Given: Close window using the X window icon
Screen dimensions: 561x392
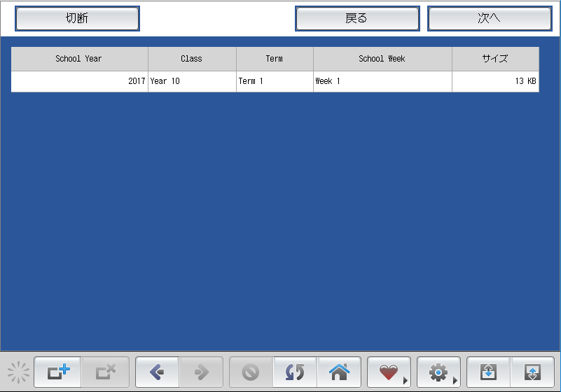Looking at the screenshot, I should [105, 372].
